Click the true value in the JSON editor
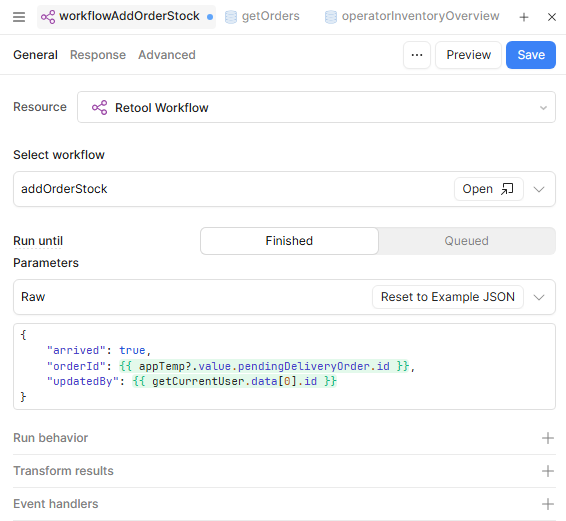 click(132, 350)
